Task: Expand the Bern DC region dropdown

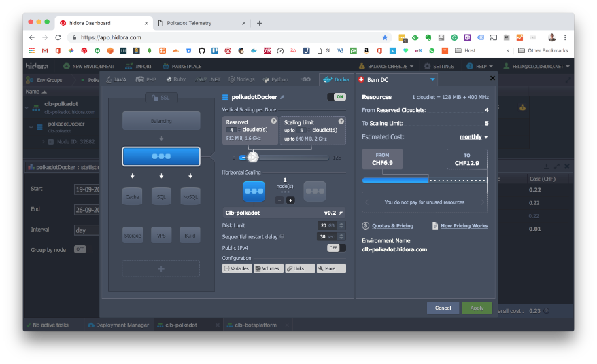Action: pyautogui.click(x=432, y=79)
